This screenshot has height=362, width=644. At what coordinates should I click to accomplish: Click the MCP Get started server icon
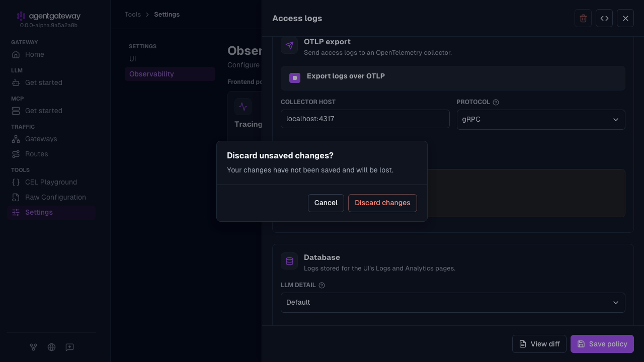click(16, 111)
